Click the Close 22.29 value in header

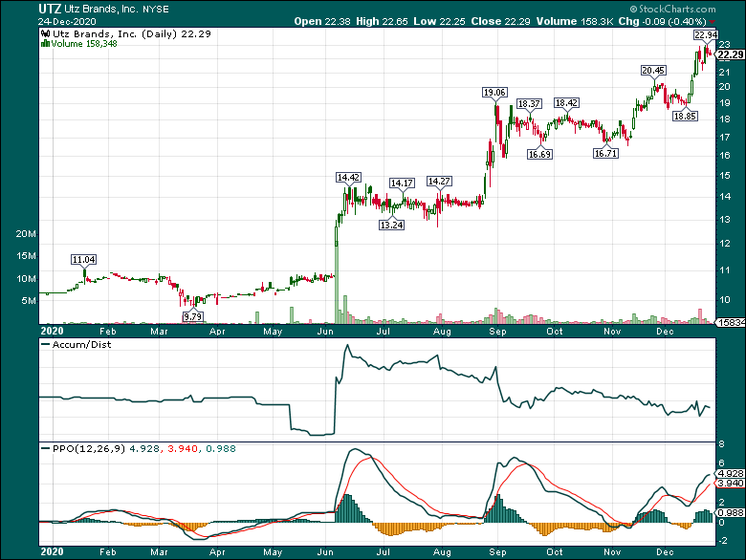500,21
